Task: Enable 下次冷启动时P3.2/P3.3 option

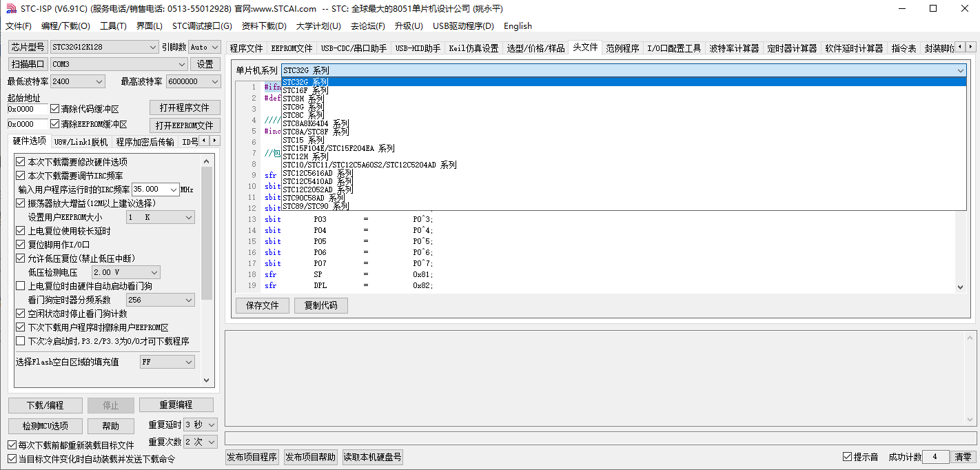Action: pyautogui.click(x=21, y=341)
